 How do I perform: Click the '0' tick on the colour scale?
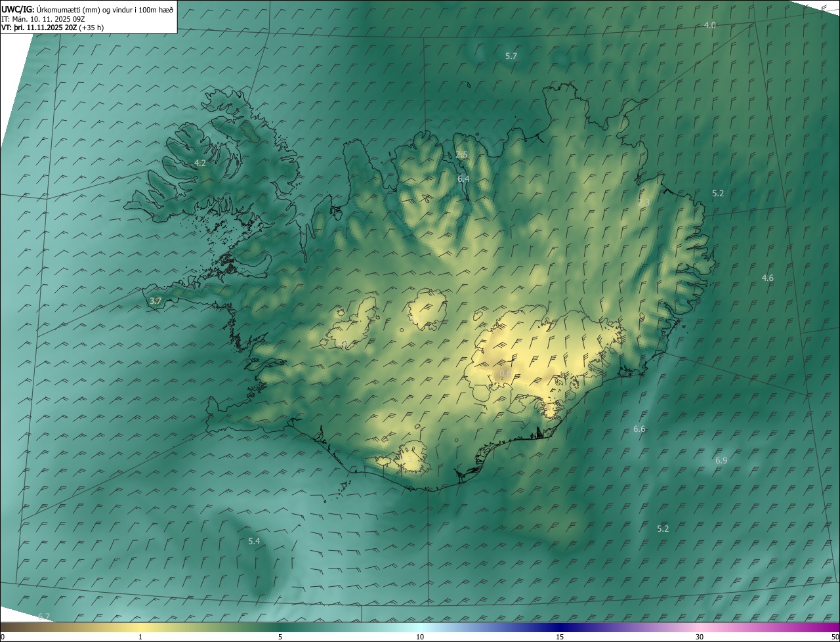tap(3, 637)
